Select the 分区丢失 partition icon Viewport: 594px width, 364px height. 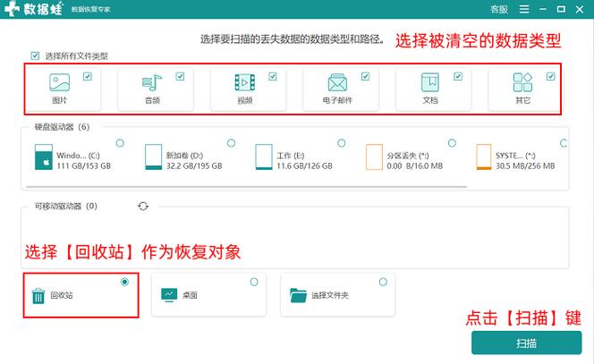[x=374, y=157]
